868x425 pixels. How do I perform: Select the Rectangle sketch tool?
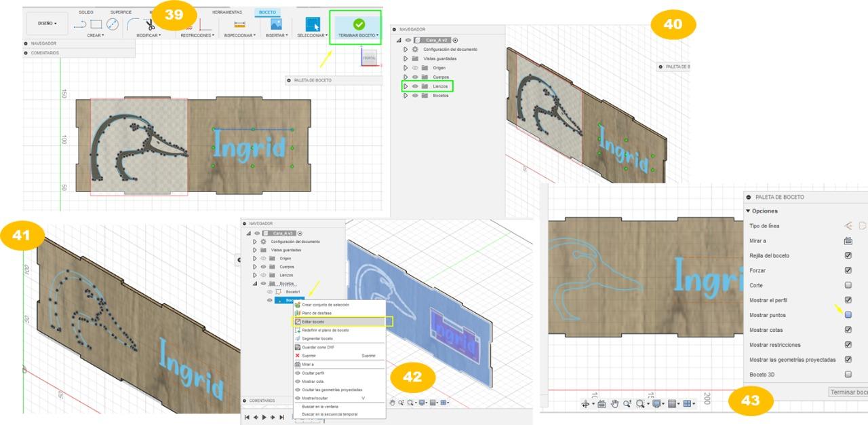click(x=96, y=24)
